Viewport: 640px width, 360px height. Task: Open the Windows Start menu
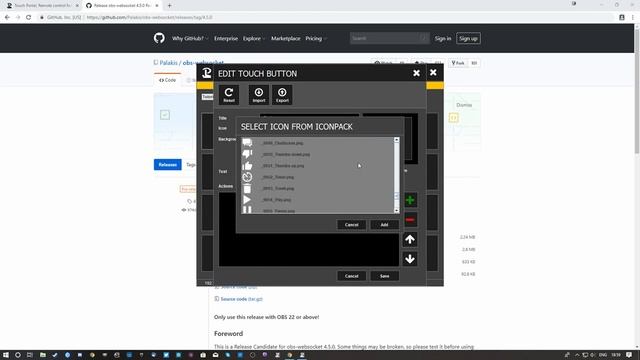click(x=6, y=355)
